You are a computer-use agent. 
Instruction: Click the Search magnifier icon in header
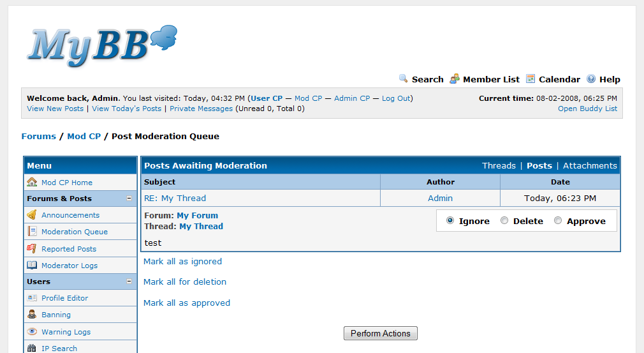click(404, 79)
